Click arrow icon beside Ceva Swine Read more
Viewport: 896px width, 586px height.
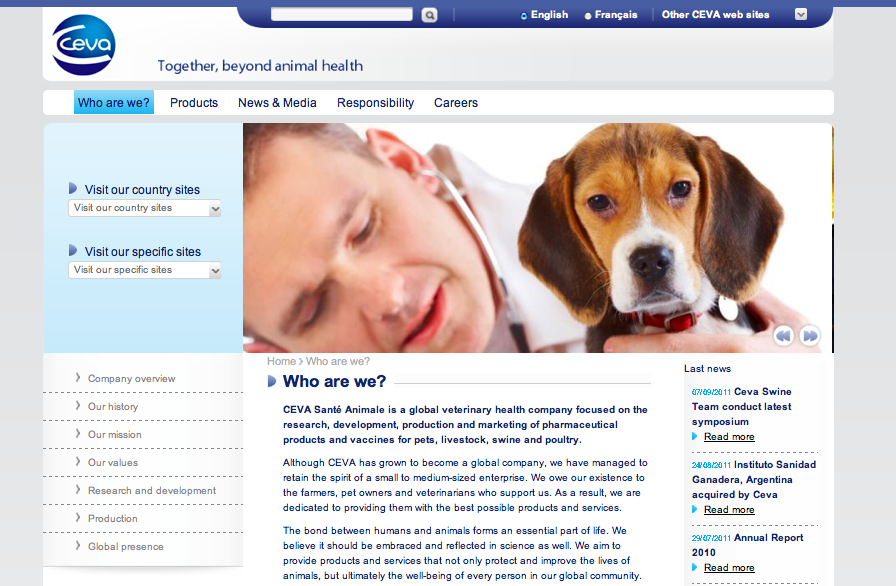(695, 436)
